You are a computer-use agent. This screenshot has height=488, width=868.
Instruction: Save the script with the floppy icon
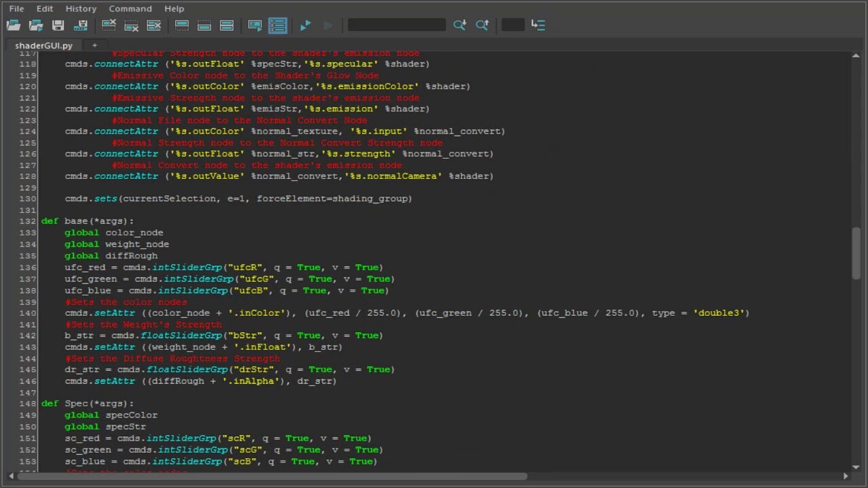click(x=58, y=25)
